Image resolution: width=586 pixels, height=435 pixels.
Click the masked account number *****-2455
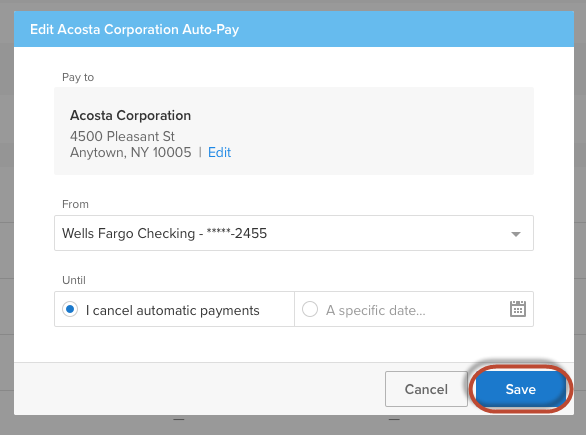pyautogui.click(x=237, y=233)
